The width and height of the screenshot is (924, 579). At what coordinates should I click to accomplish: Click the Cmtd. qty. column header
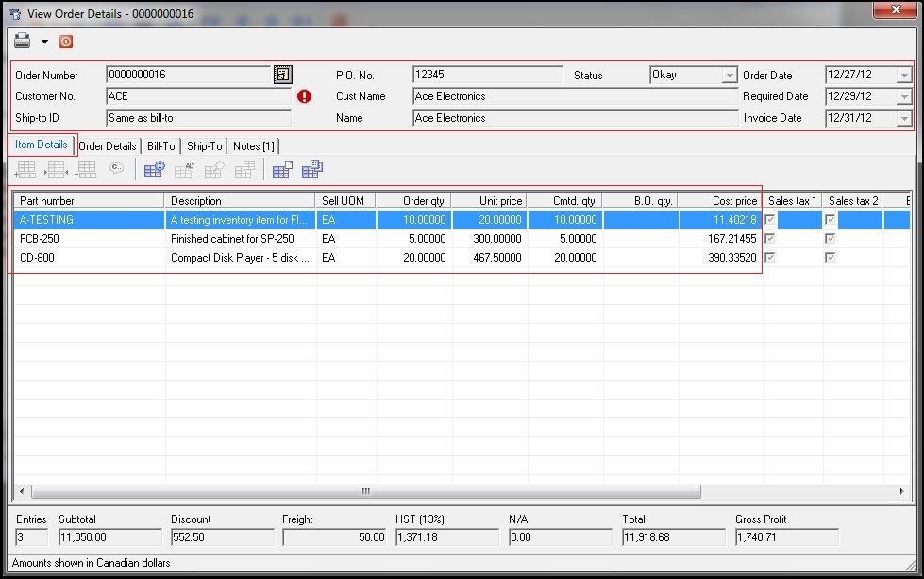click(564, 201)
